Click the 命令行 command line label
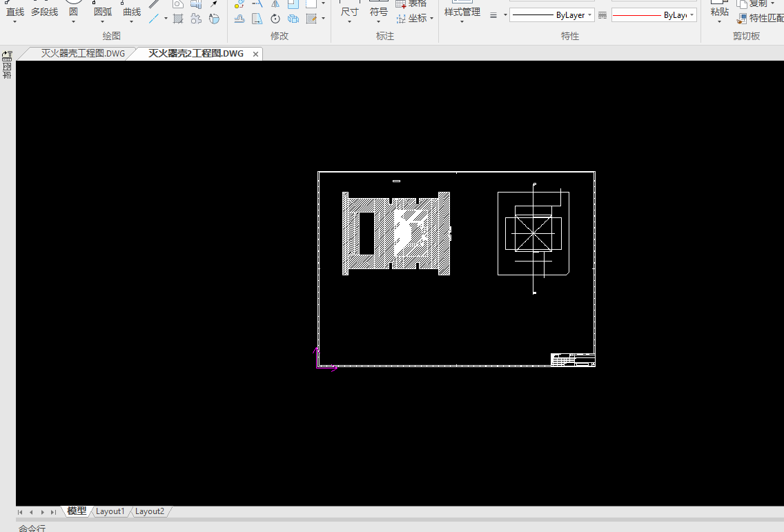Screen dimensions: 784x532 [x=32, y=528]
